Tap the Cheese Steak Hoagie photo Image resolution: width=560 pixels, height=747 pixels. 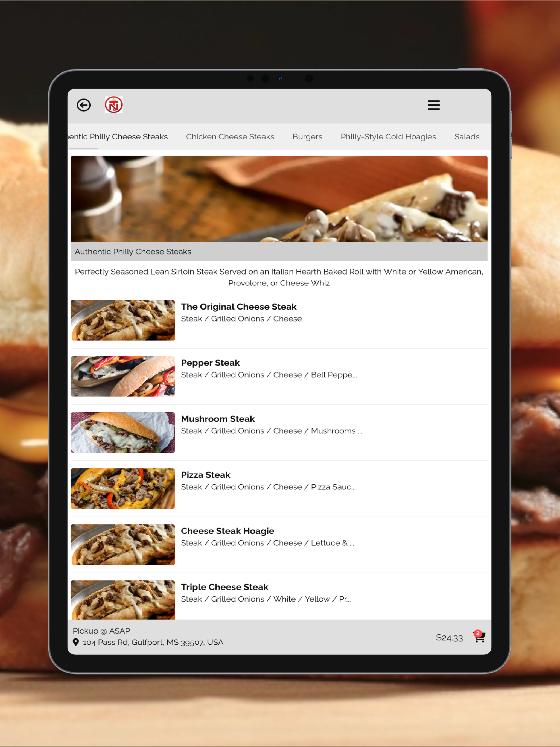point(123,544)
